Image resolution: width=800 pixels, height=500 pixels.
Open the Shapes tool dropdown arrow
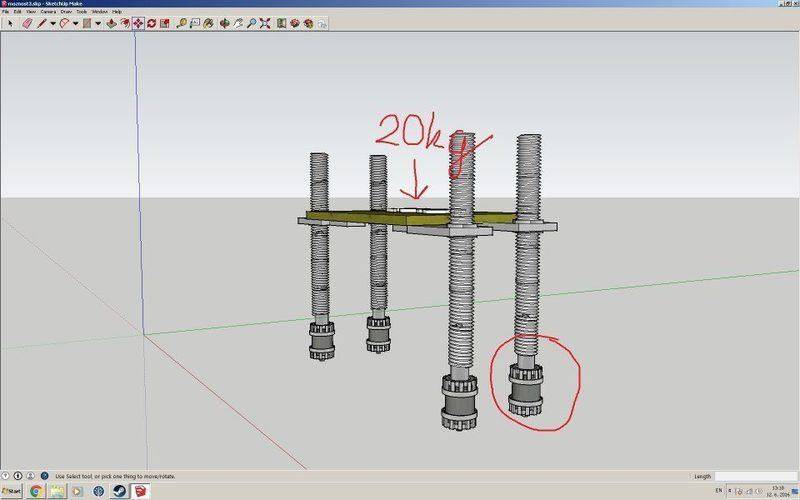coord(98,22)
